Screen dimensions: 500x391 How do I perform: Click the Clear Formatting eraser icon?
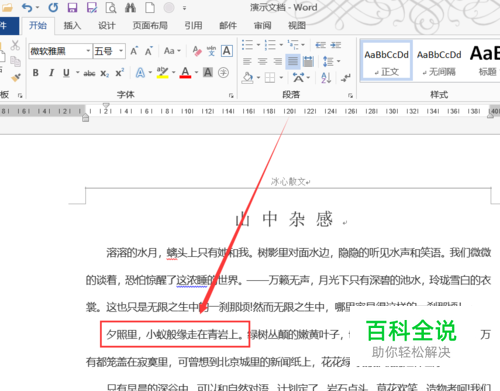[x=197, y=51]
